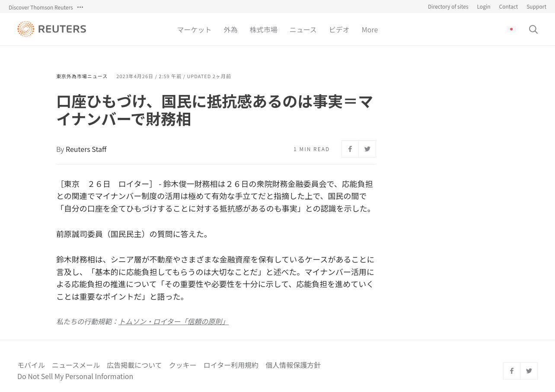Visit the Support link
Image resolution: width=555 pixels, height=392 pixels.
coord(536,6)
